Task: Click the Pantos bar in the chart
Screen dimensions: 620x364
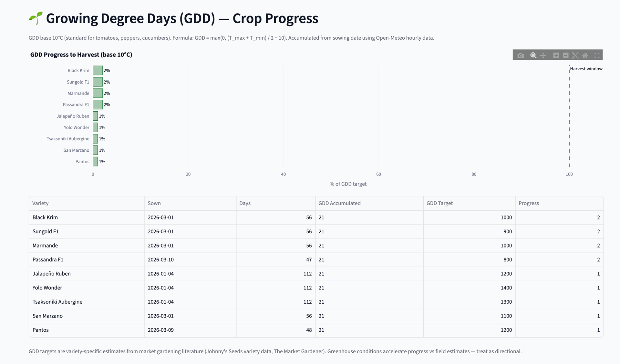Action: click(x=95, y=162)
